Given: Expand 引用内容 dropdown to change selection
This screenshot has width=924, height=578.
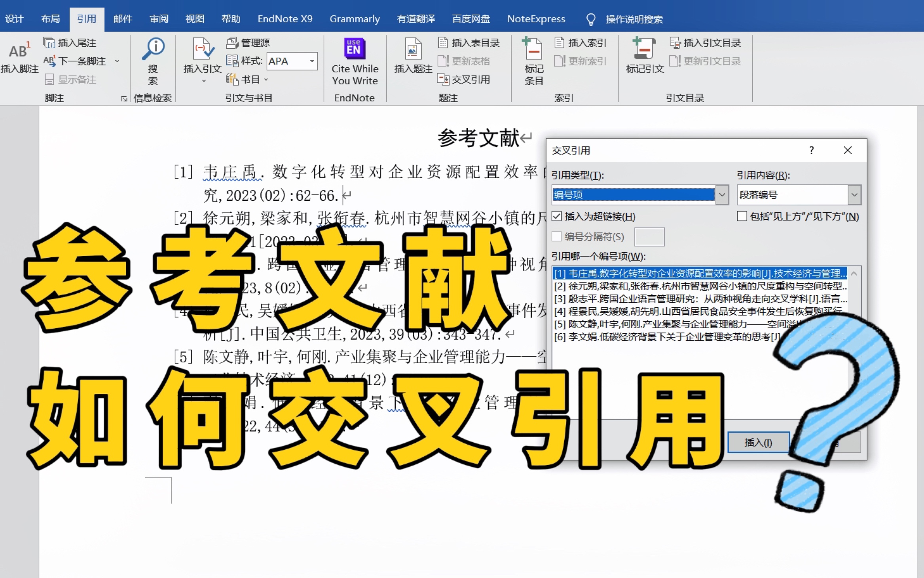Looking at the screenshot, I should [854, 194].
